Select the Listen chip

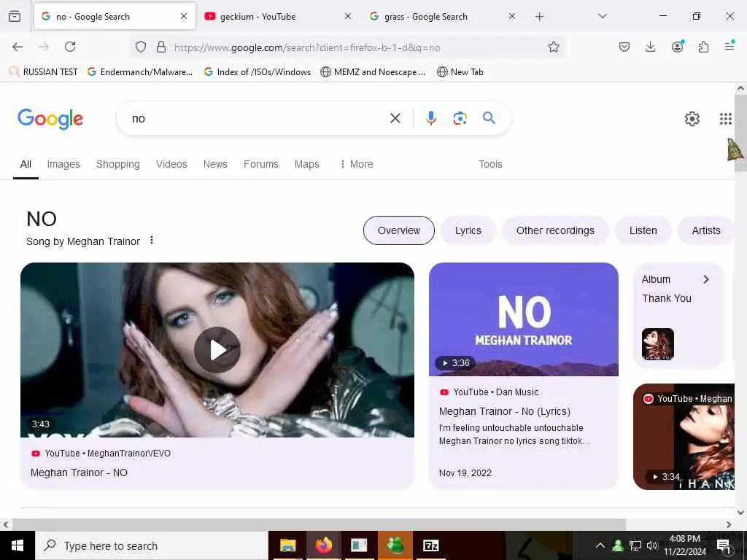[x=643, y=230]
